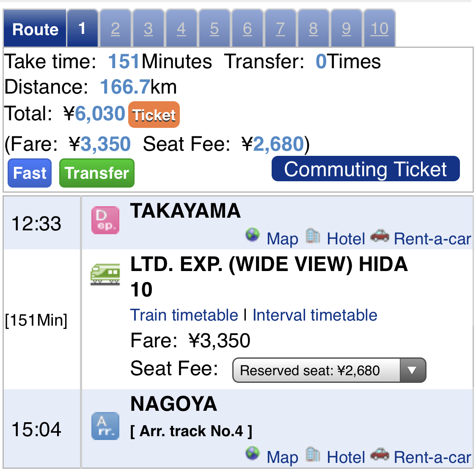Click the red car icon for Nagoya
Screen dimensions: 476x476
click(x=380, y=454)
